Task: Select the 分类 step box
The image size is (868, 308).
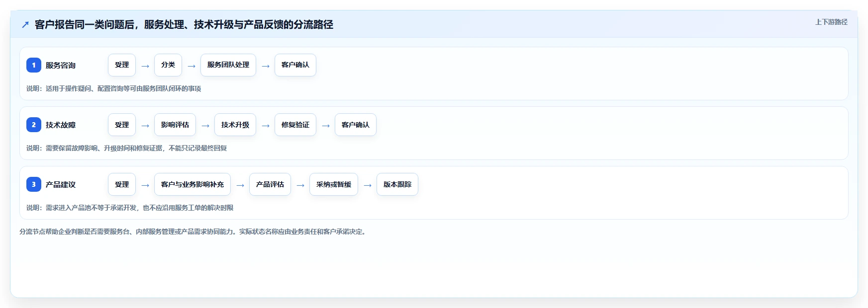Action: [x=168, y=65]
